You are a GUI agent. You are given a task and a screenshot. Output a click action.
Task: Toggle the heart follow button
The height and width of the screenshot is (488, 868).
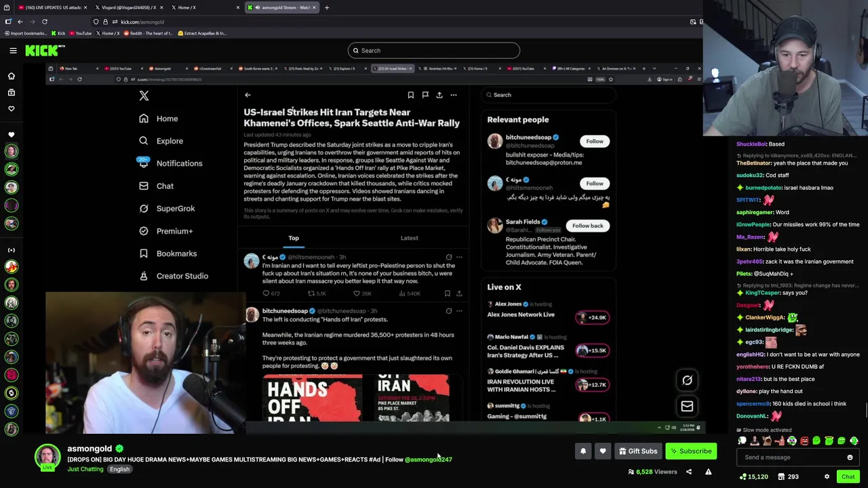[603, 451]
